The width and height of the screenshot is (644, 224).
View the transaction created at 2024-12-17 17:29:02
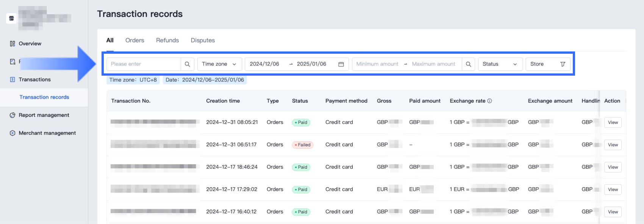point(613,190)
